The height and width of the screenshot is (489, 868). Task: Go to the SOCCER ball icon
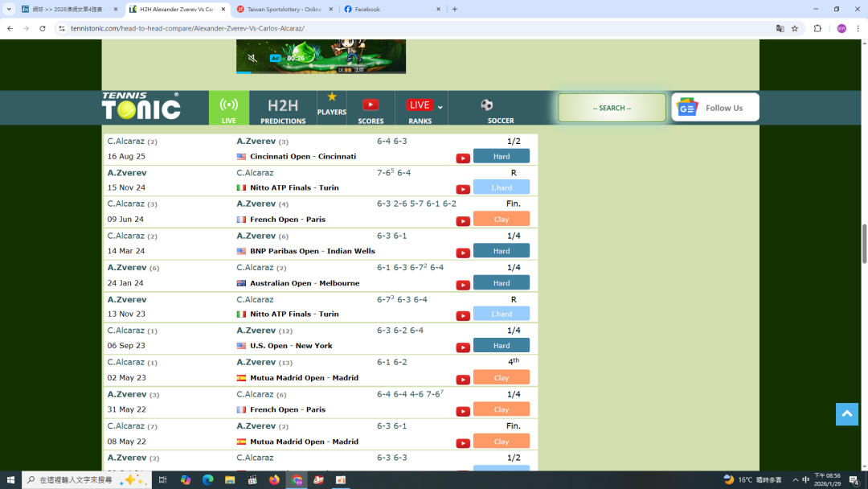coord(487,105)
